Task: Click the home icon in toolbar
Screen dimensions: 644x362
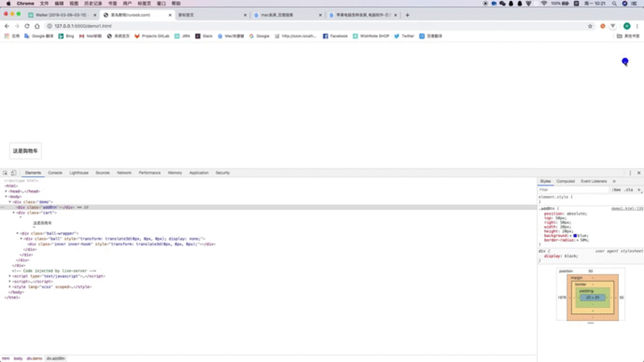Action: point(37,26)
